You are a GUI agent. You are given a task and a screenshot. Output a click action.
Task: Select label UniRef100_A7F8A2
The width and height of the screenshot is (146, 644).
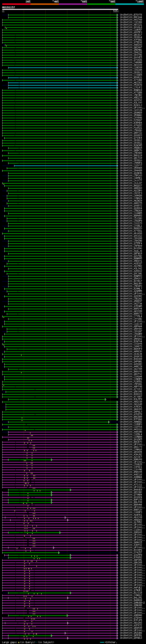tap(131, 40)
